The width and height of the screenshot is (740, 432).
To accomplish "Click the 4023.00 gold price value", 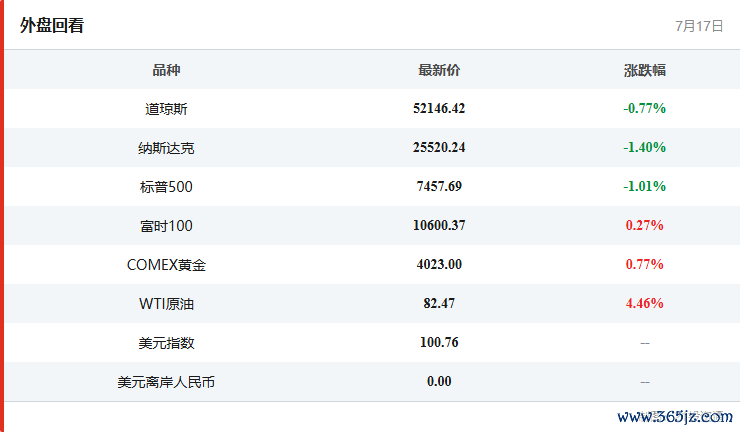I will click(x=439, y=264).
